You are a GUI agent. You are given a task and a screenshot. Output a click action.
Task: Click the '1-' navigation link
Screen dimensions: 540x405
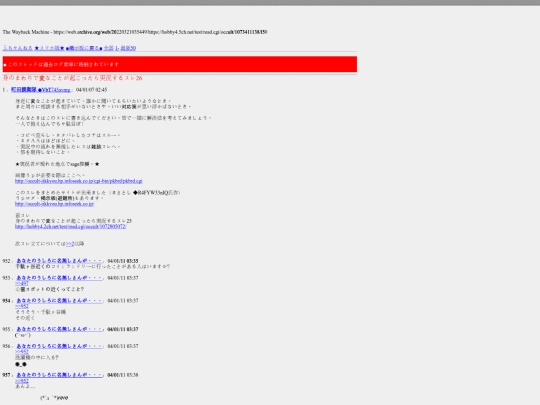coord(117,48)
